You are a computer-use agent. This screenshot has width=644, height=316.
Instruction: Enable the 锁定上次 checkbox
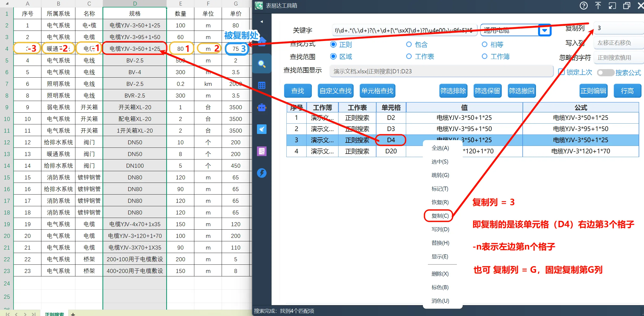coord(561,72)
